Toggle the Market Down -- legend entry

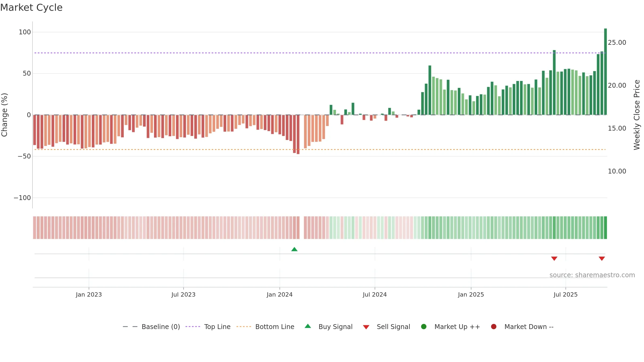pyautogui.click(x=522, y=327)
